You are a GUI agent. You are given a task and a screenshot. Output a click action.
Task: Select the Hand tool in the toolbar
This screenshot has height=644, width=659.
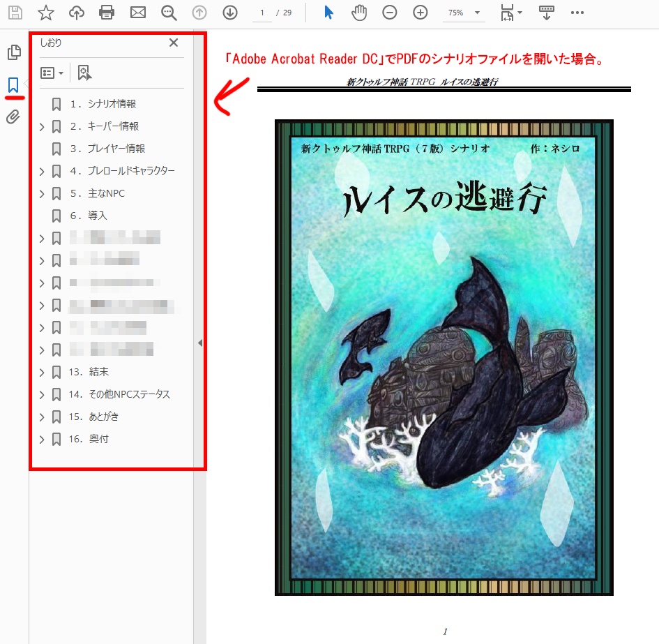(358, 12)
